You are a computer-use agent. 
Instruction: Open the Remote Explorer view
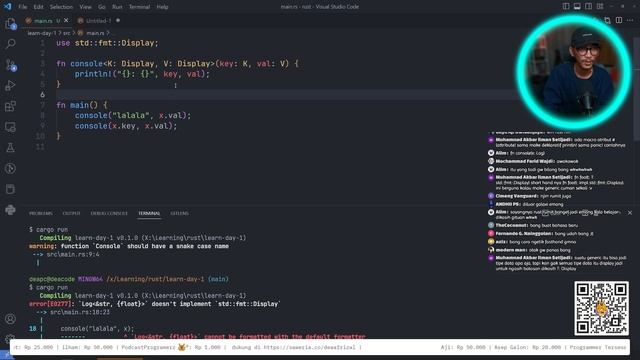pyautogui.click(x=11, y=127)
